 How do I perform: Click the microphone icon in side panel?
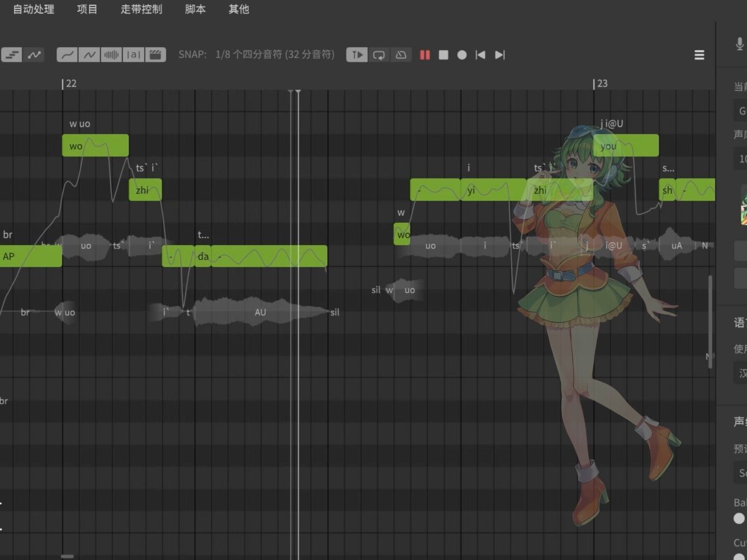(x=739, y=44)
